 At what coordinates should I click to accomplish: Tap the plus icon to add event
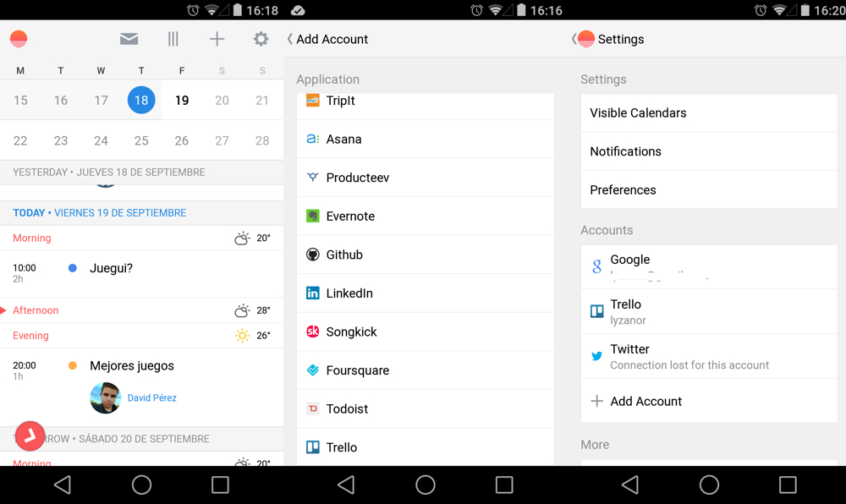[x=217, y=39]
